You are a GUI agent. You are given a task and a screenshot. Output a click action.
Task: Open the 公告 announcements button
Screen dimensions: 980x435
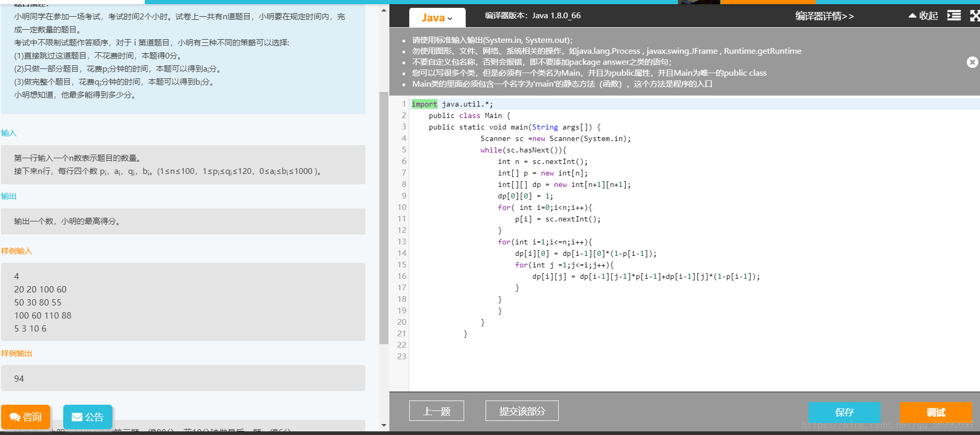click(x=88, y=417)
